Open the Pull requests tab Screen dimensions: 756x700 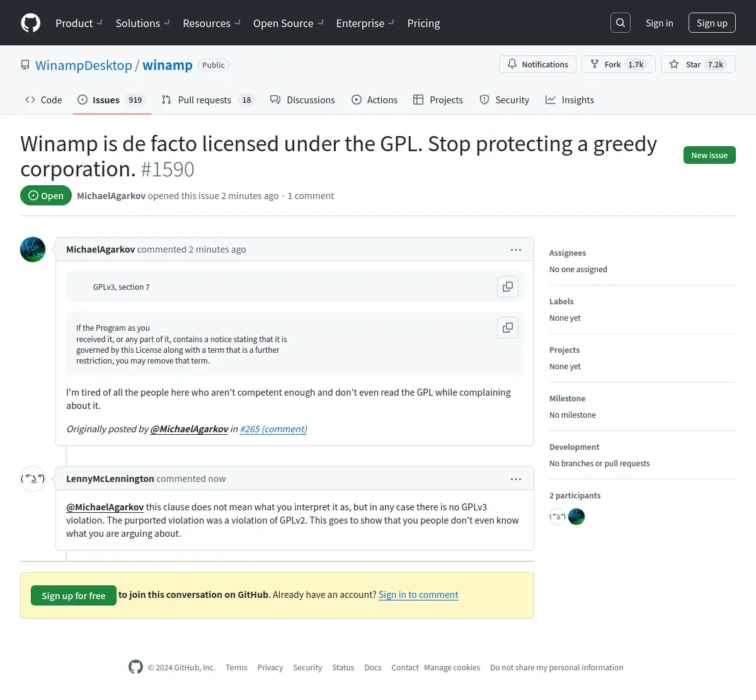(207, 100)
